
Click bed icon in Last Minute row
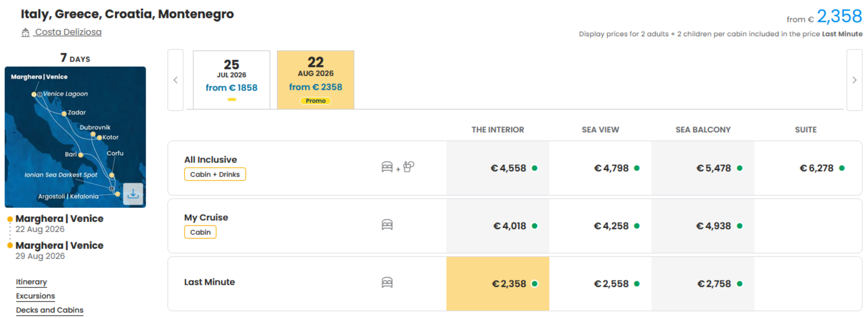pos(387,283)
